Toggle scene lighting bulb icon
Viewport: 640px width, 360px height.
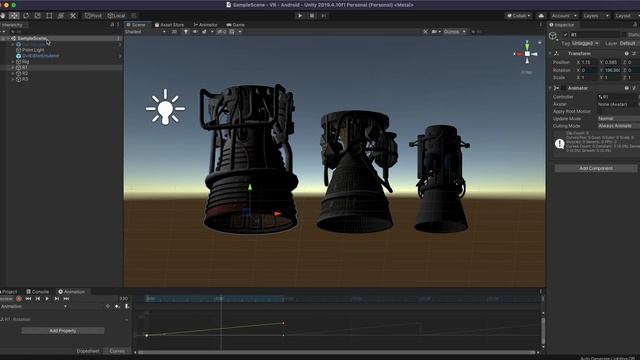coord(186,31)
